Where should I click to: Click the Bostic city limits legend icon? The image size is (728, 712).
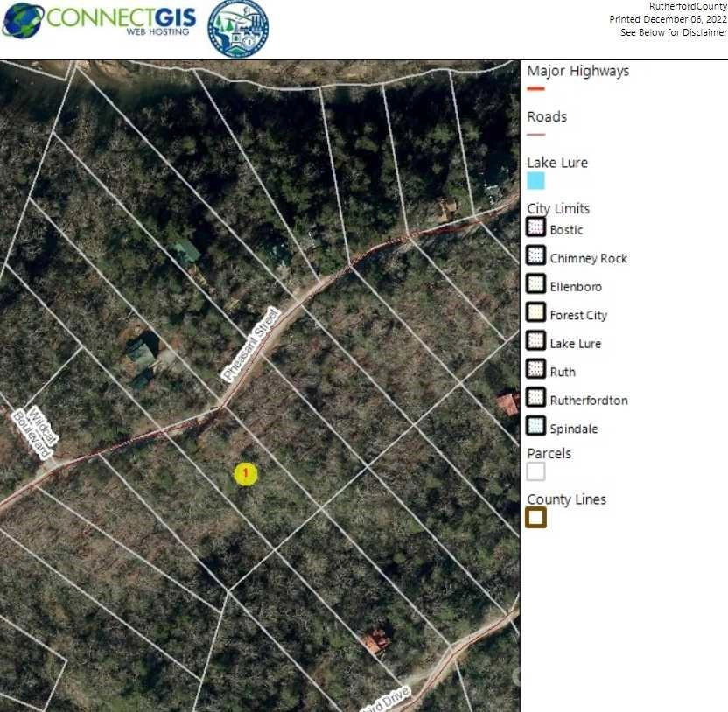pos(535,227)
